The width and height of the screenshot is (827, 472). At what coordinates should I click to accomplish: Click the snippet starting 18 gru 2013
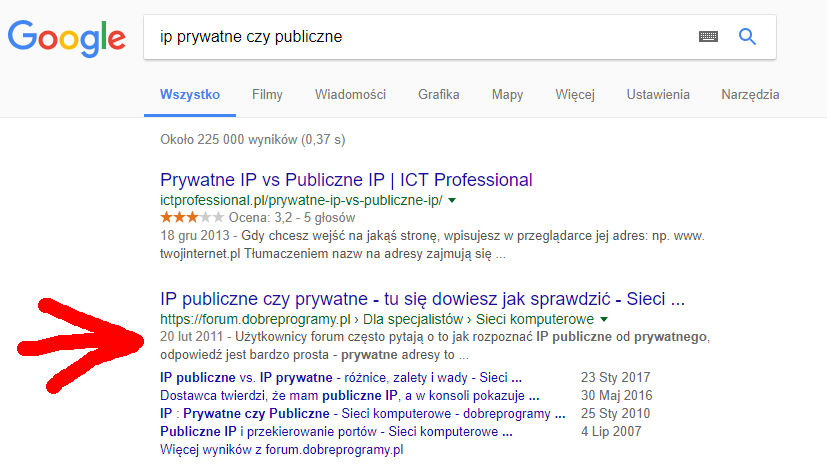click(x=432, y=245)
